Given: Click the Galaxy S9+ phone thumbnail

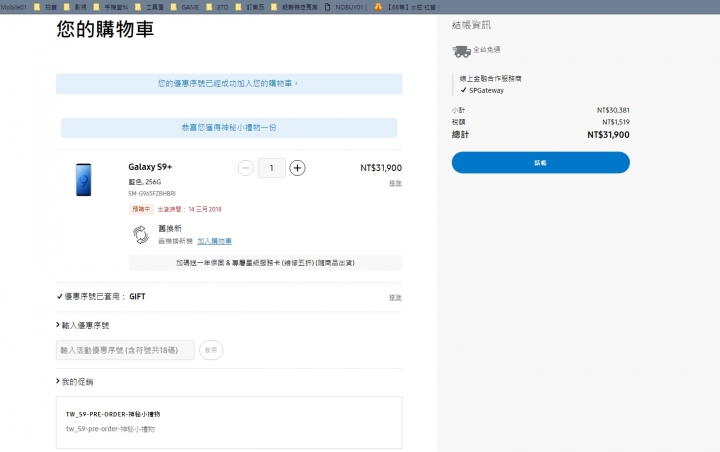Looking at the screenshot, I should tap(84, 180).
